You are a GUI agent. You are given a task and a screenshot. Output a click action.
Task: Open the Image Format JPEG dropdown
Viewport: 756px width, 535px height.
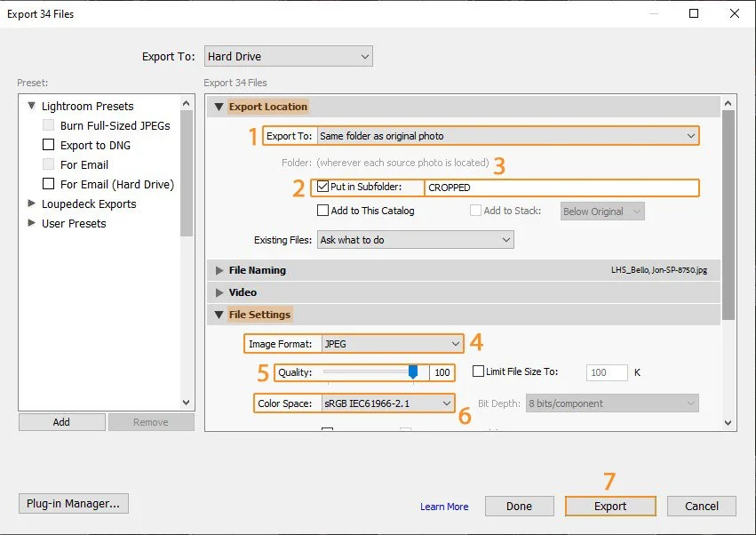tap(392, 344)
